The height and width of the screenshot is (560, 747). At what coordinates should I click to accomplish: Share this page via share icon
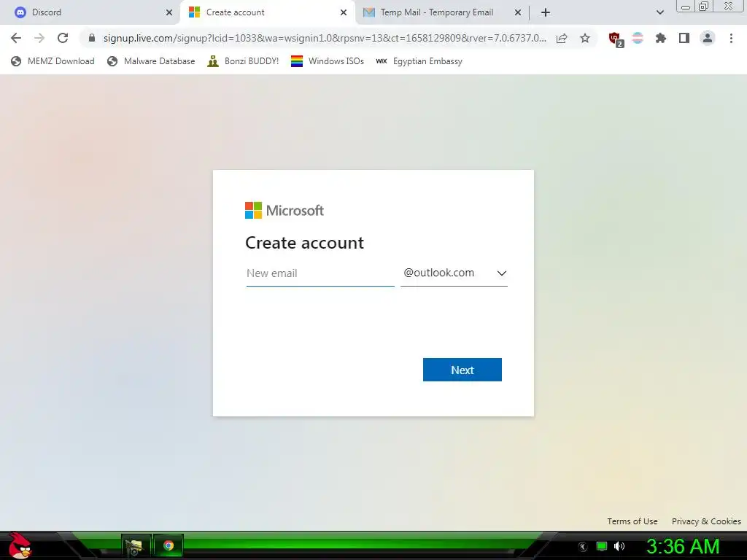pyautogui.click(x=562, y=38)
